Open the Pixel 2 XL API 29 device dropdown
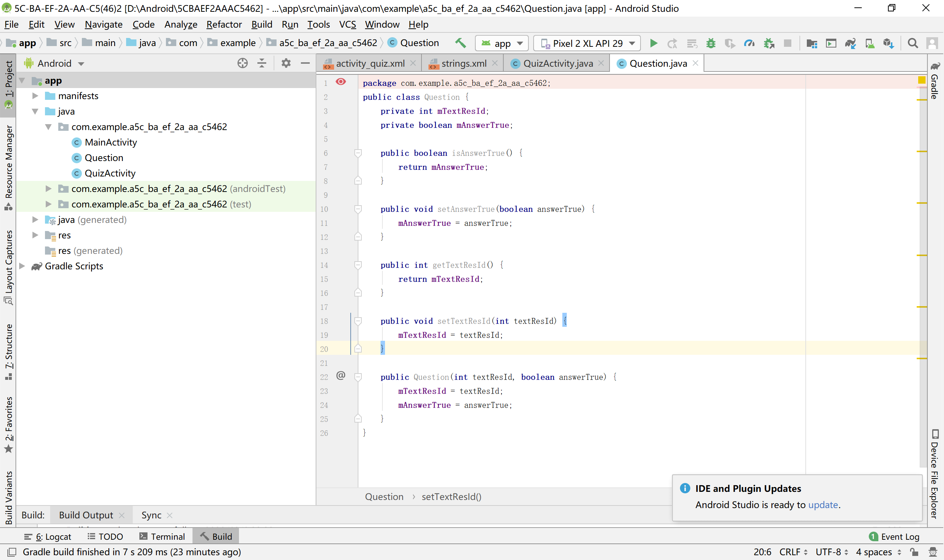This screenshot has width=944, height=560. 587,43
